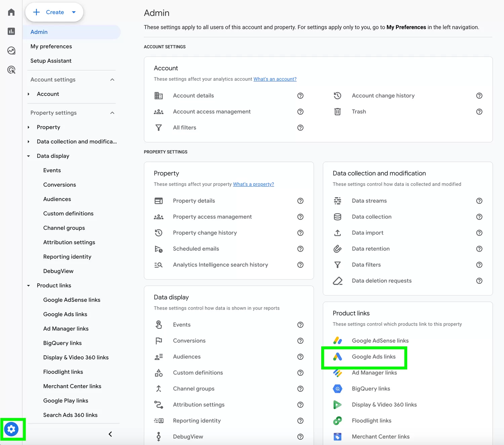
Task: Select Admin in the sidebar
Action: [x=72, y=32]
